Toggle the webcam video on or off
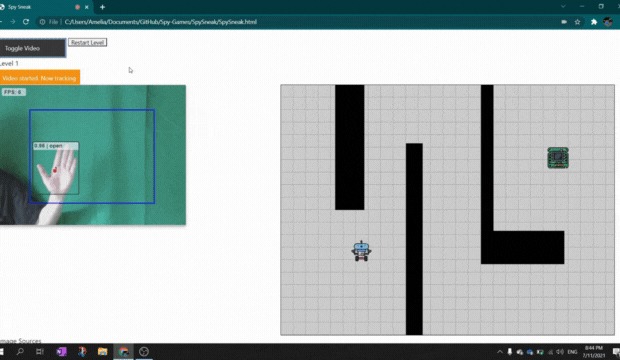The height and width of the screenshot is (360, 620). [x=32, y=48]
